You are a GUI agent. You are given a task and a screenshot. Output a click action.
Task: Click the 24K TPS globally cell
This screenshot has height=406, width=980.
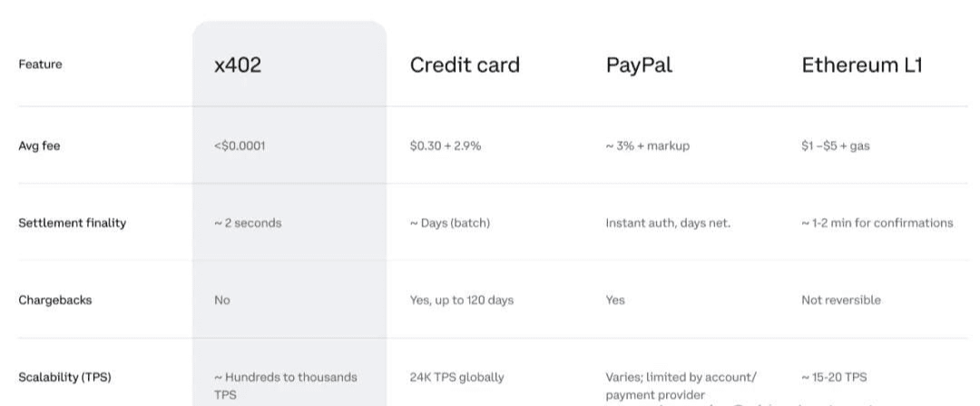click(x=456, y=377)
